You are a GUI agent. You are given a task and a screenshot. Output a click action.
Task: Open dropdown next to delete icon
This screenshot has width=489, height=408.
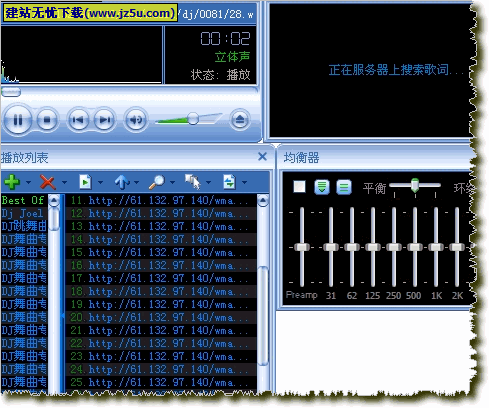[64, 182]
